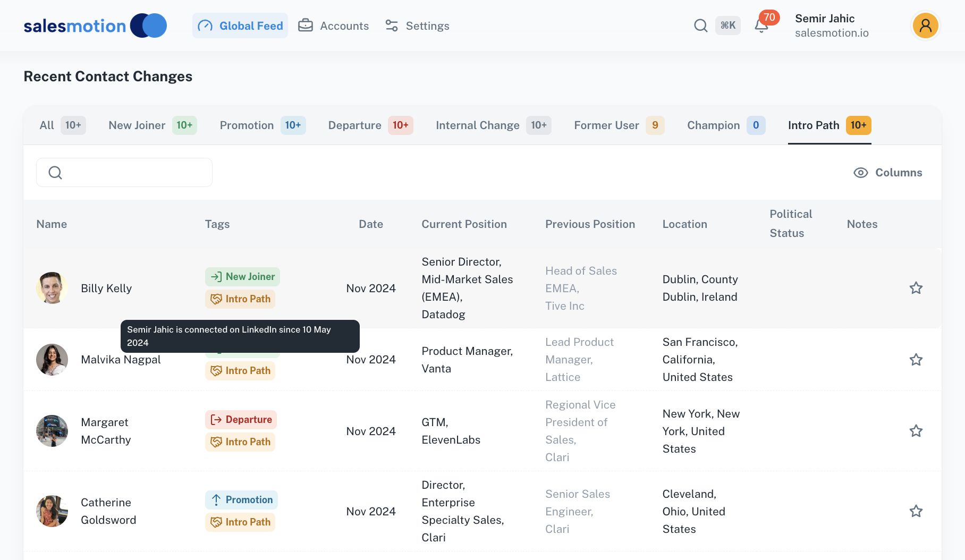
Task: Click 'Senior Director, Mid-Market Sales (EMEA), Datadog' cell
Action: tap(467, 288)
